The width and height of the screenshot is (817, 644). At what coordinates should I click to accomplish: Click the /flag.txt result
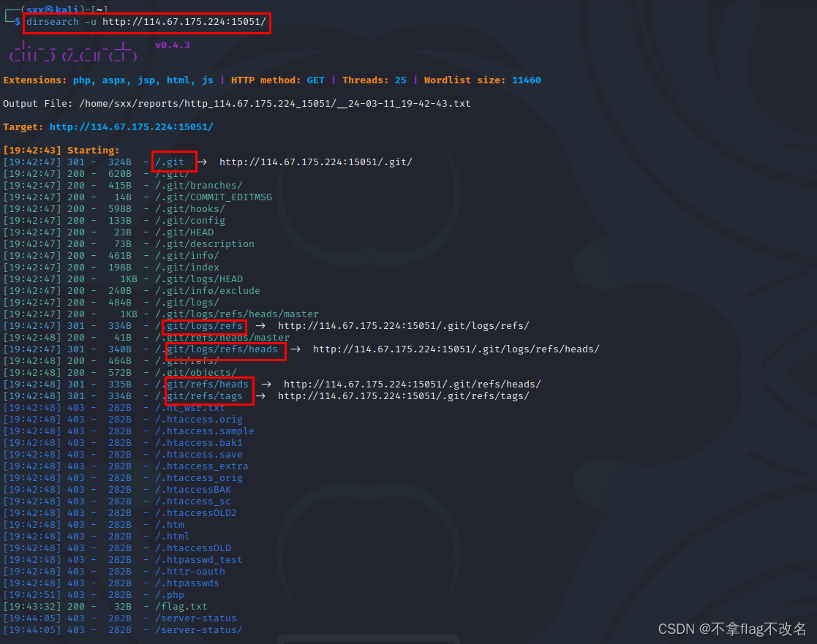coord(181,607)
